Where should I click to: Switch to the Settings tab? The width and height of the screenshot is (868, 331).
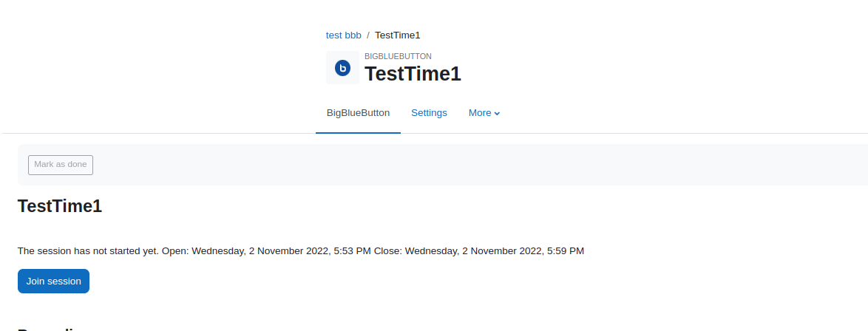(x=429, y=113)
